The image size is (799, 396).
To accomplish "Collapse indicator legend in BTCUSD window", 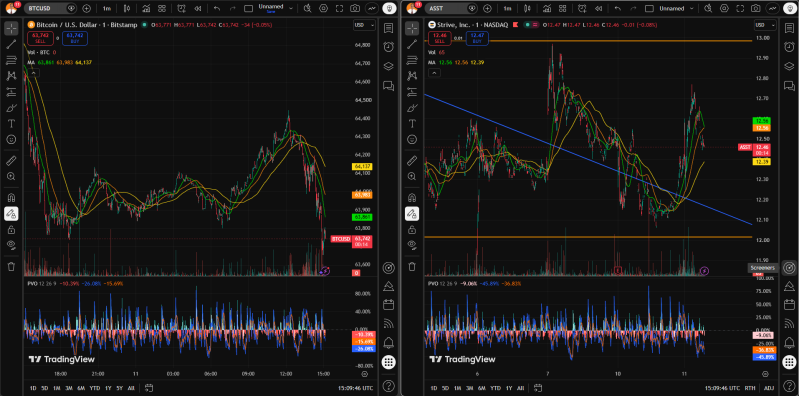I will [x=33, y=73].
